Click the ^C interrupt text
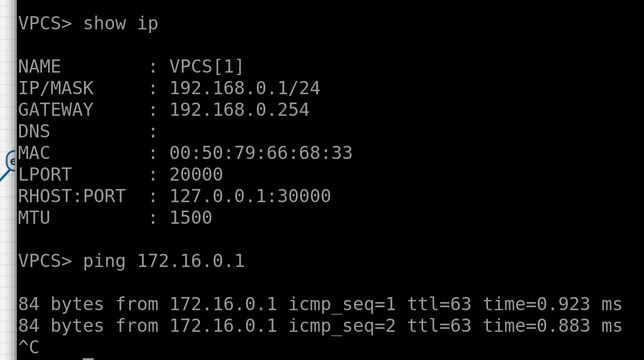The image size is (644, 360). (29, 347)
